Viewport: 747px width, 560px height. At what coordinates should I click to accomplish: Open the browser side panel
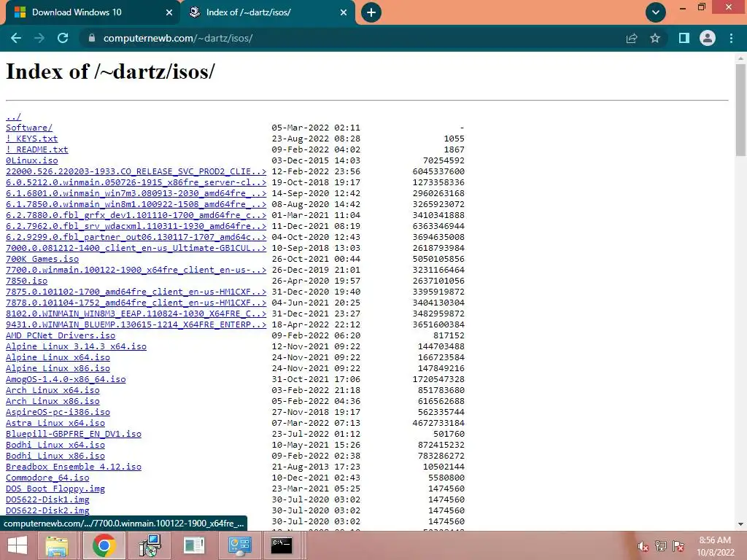(x=684, y=38)
